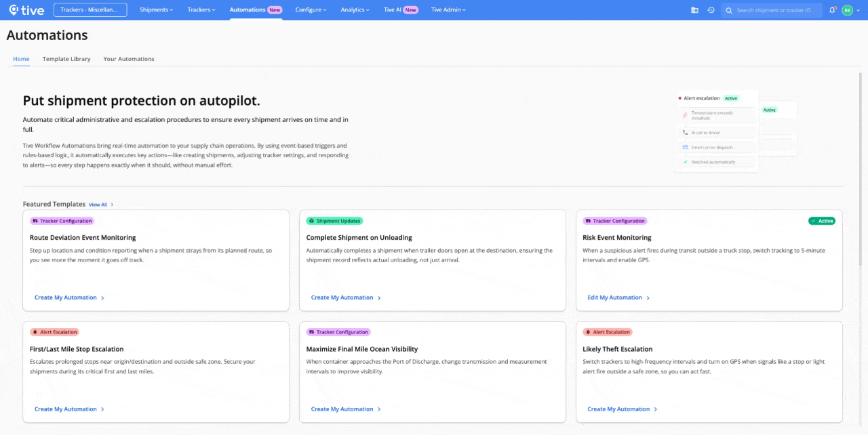Click View All featured templates

101,204
